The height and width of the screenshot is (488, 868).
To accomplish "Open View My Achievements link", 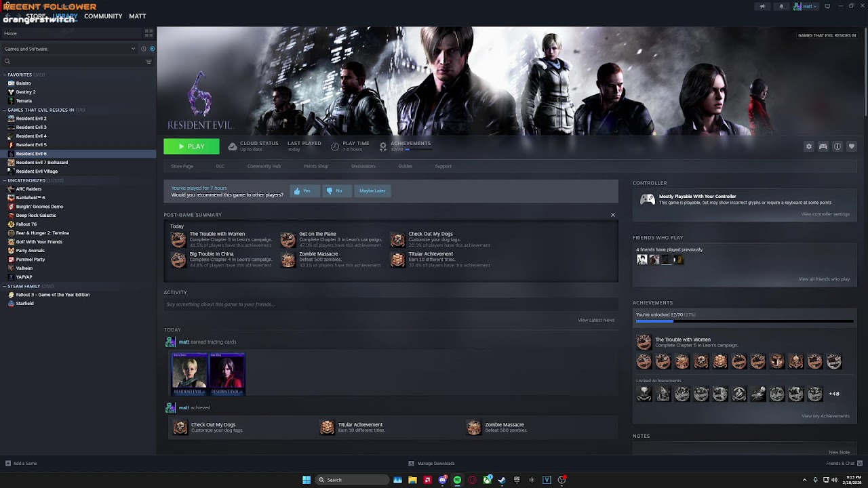I will point(825,416).
